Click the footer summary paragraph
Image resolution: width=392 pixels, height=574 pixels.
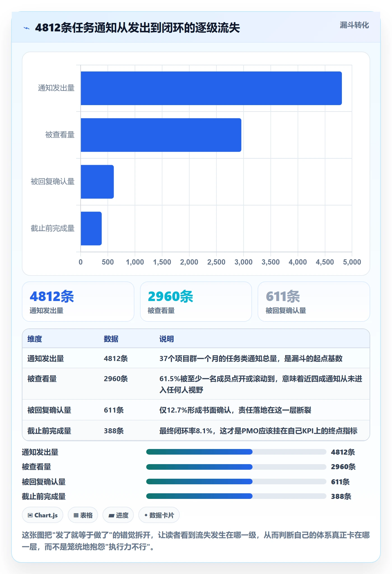pyautogui.click(x=196, y=541)
